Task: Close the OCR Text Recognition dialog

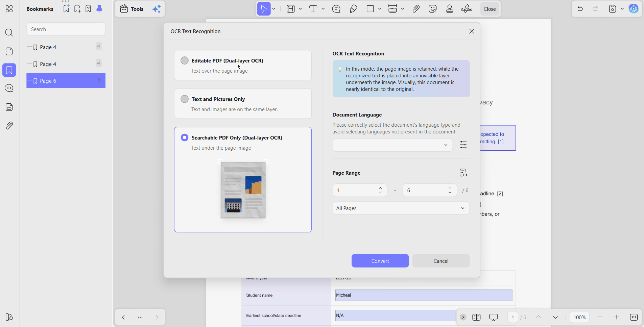Action: tap(472, 31)
